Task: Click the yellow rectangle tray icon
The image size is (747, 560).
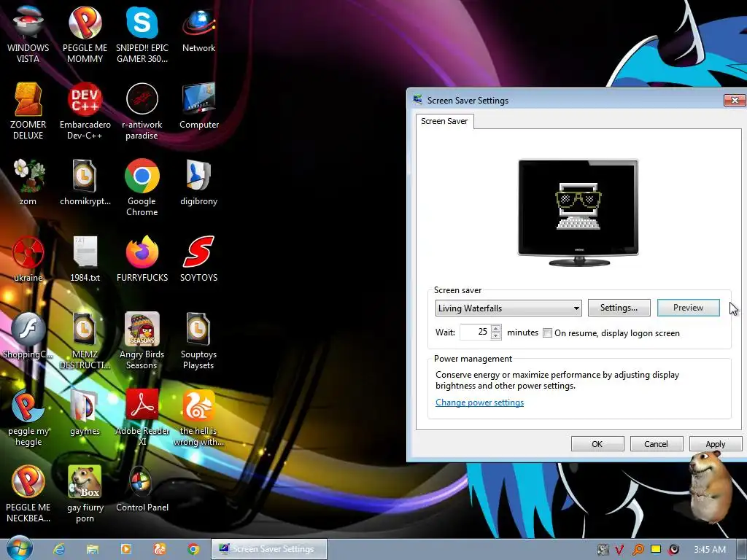Action: coord(656,549)
